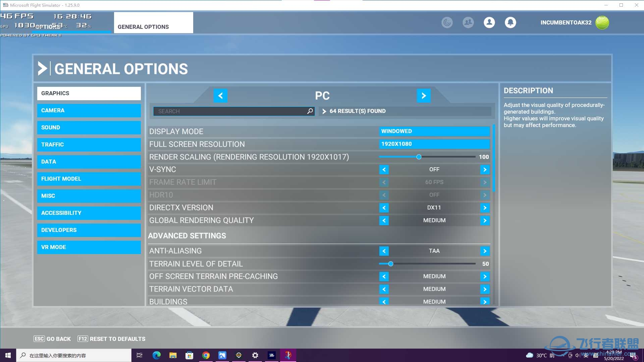Open the Flight Simulator taskbar icon

pyautogui.click(x=271, y=355)
